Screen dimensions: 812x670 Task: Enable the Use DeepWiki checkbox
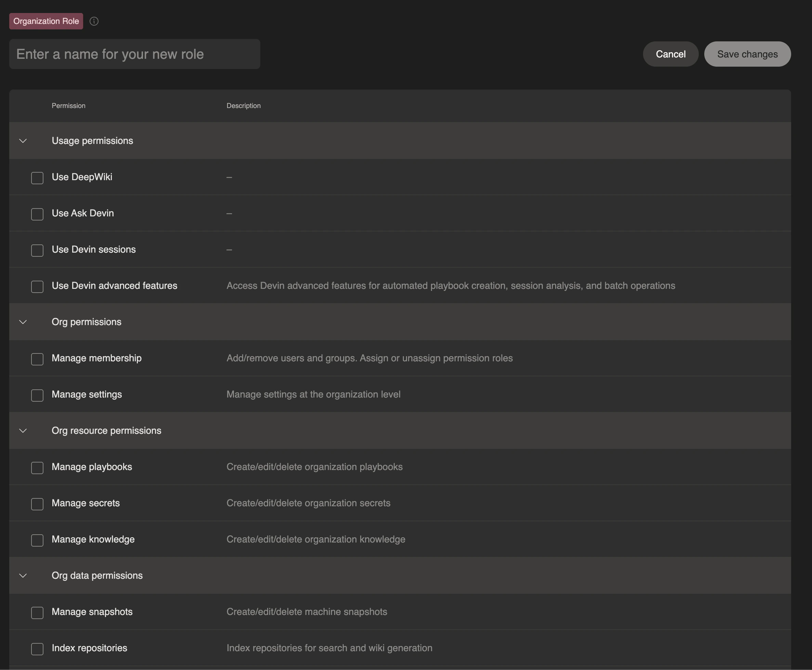point(37,178)
